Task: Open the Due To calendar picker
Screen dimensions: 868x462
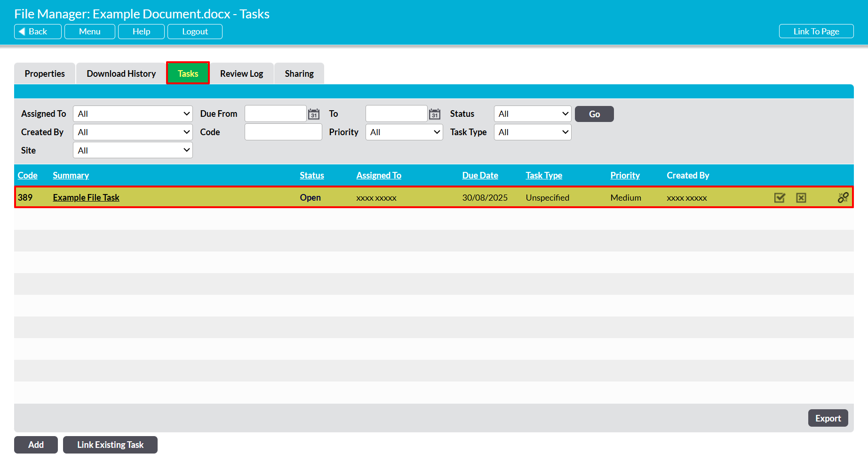Action: tap(435, 114)
